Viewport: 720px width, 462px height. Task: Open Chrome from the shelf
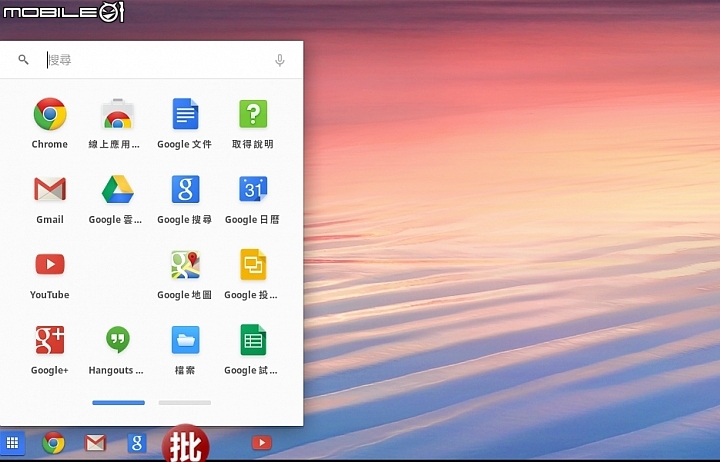53,443
